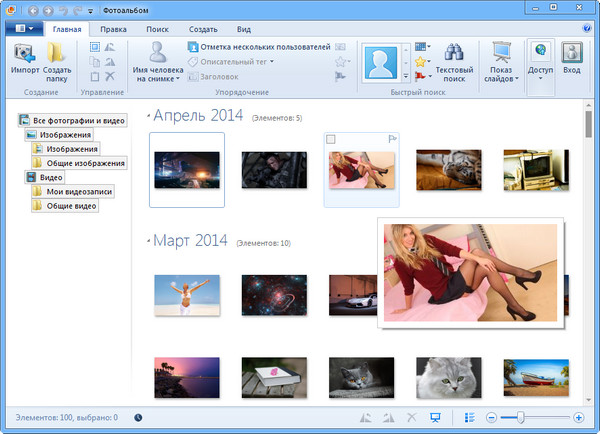The height and width of the screenshot is (434, 600).
Task: Start slideshow from the status bar icon
Action: click(435, 417)
